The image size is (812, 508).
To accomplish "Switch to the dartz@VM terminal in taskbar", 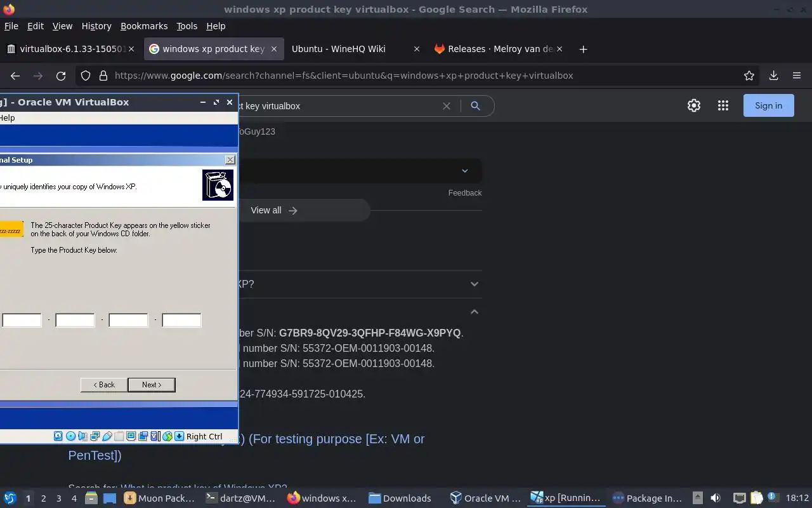I will click(242, 498).
